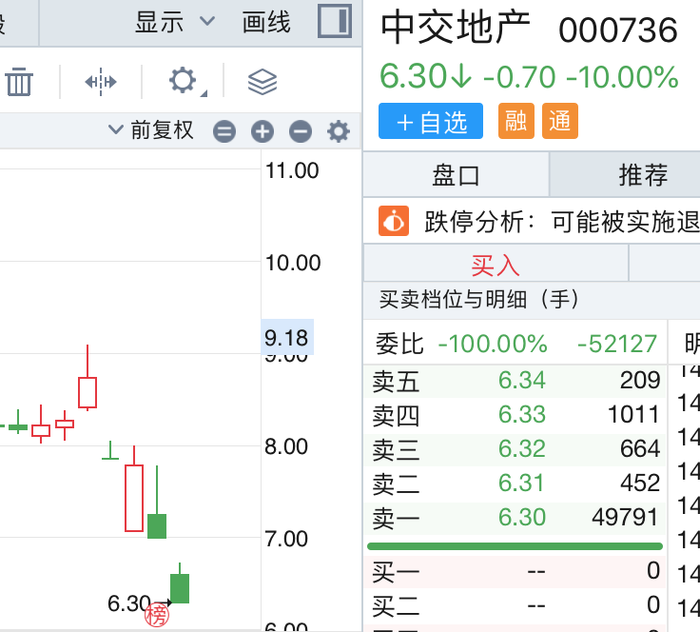Expand the 显示 dropdown menu
The height and width of the screenshot is (632, 700).
(175, 21)
